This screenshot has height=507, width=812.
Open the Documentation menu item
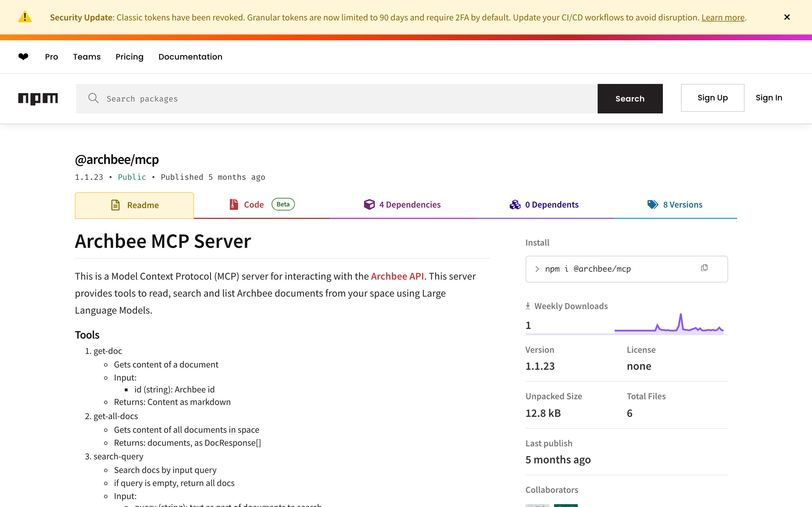[x=190, y=57]
